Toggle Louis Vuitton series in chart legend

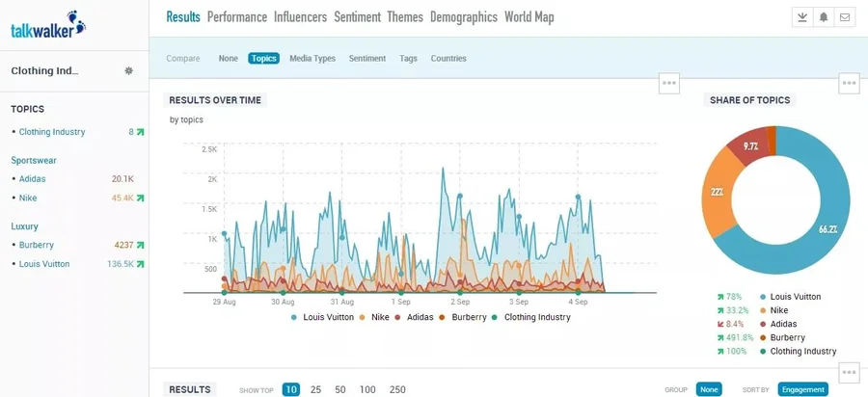[323, 317]
